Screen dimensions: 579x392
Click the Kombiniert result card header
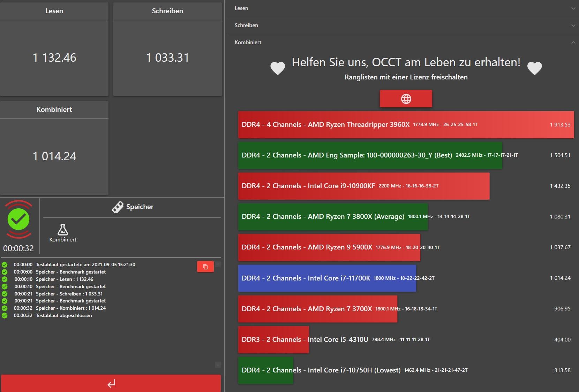[54, 110]
